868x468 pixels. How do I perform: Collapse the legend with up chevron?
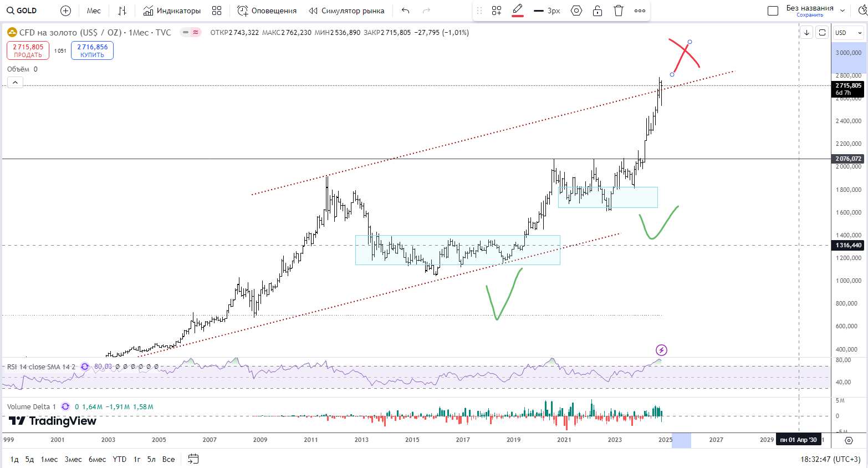tap(15, 83)
